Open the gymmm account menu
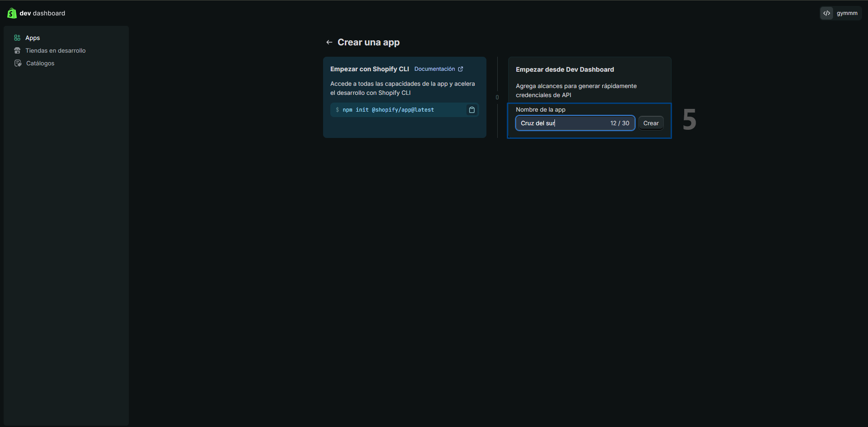This screenshot has width=868, height=427. coord(847,13)
